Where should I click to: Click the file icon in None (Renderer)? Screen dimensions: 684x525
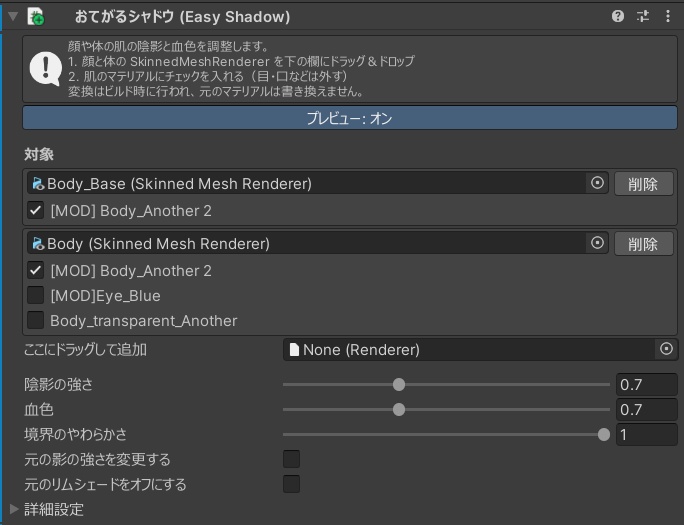pyautogui.click(x=294, y=349)
